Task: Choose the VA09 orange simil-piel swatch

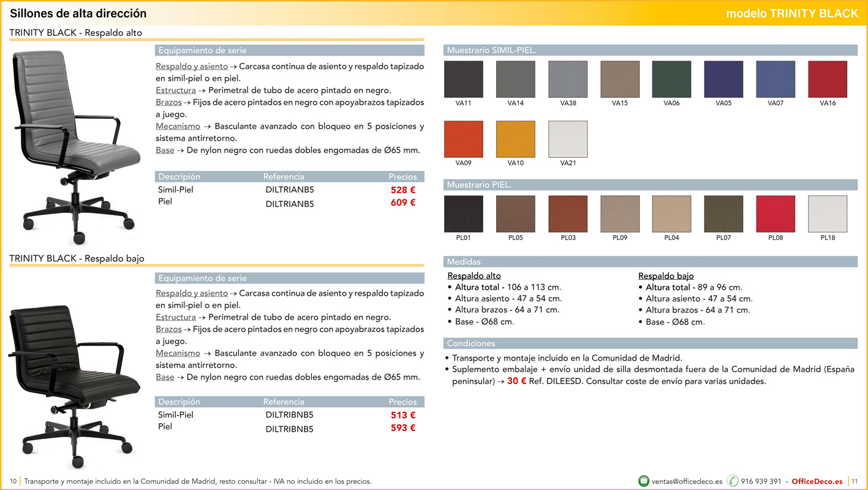Action: coord(463,140)
